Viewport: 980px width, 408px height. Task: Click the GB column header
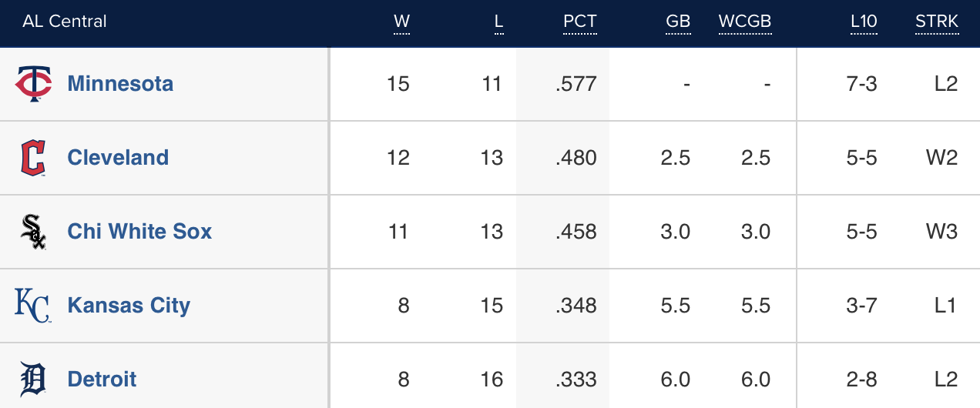click(x=678, y=22)
